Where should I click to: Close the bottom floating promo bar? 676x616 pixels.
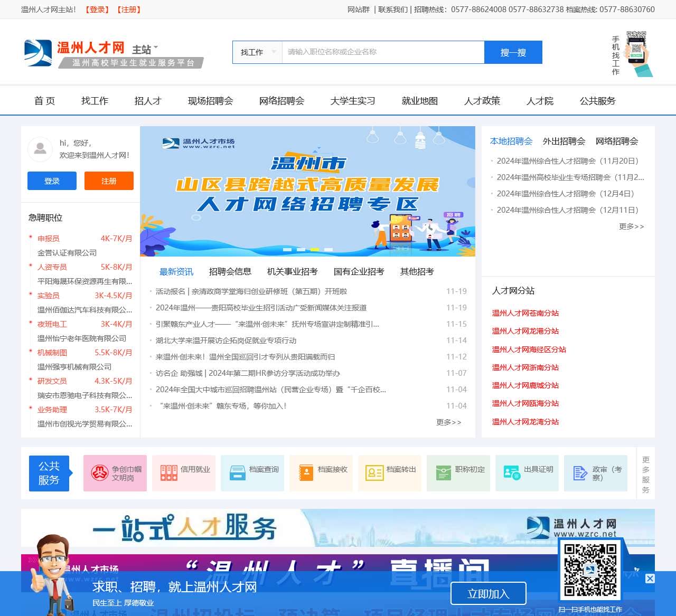(650, 579)
